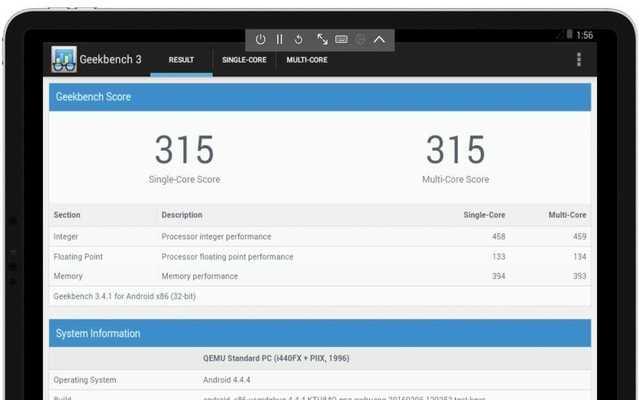Viewport: 641px width, 400px height.
Task: Click the fullscreen resize arrows icon
Action: [322, 39]
